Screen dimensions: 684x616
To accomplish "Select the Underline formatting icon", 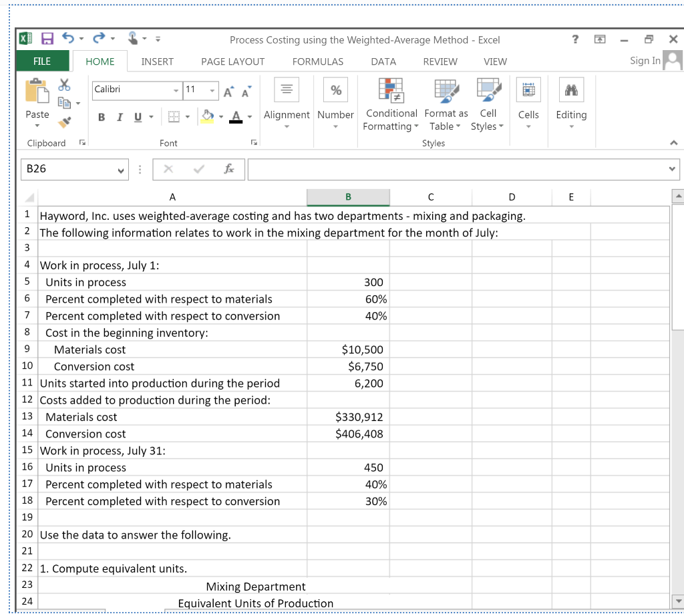I will coord(137,116).
